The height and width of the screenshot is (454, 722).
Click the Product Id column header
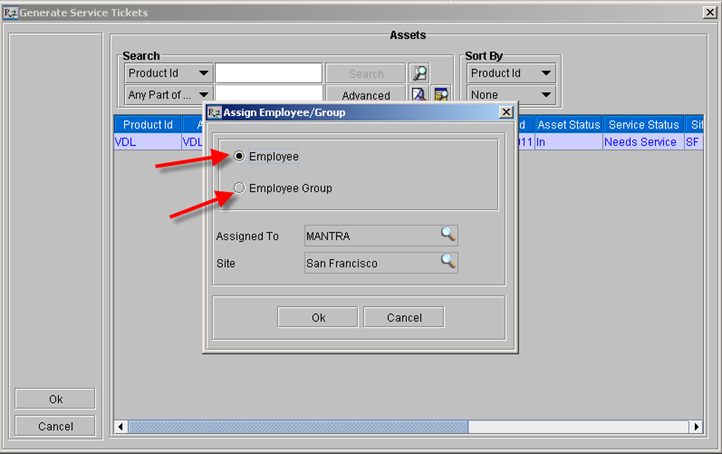point(147,124)
